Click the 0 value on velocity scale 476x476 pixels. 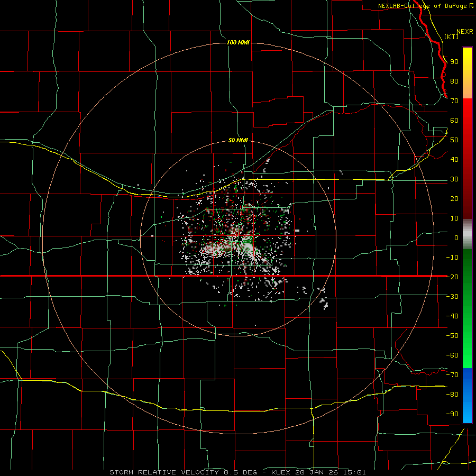(456, 237)
